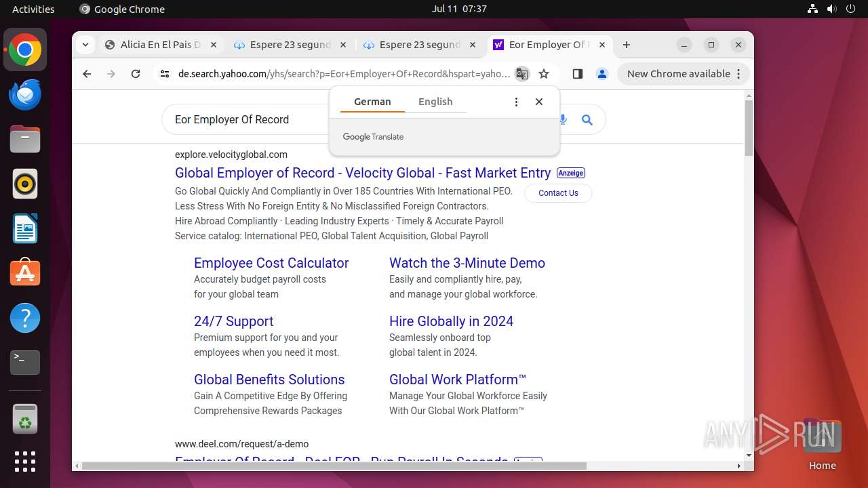The width and height of the screenshot is (868, 488).
Task: Close the Alicia En El Pais tab
Action: coord(213,45)
